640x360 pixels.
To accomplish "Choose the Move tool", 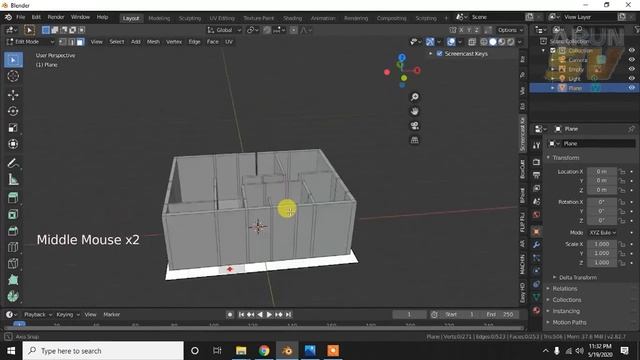I will click(13, 95).
